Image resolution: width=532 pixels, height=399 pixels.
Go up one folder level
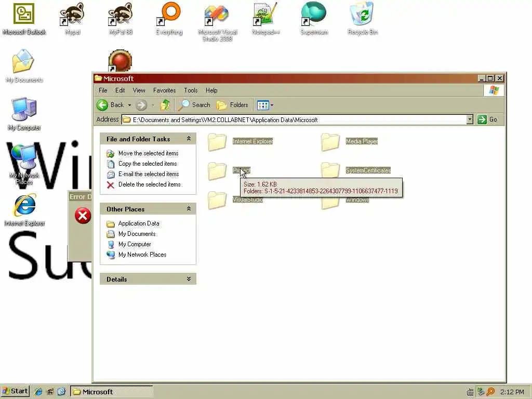[165, 105]
